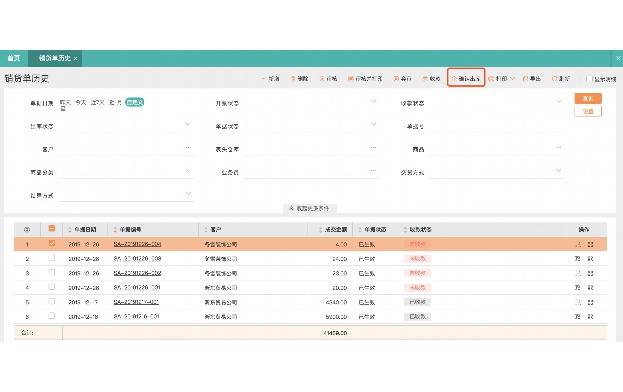This screenshot has height=392, width=623.
Task: Select the 销售单历史 tab
Action: (55, 58)
